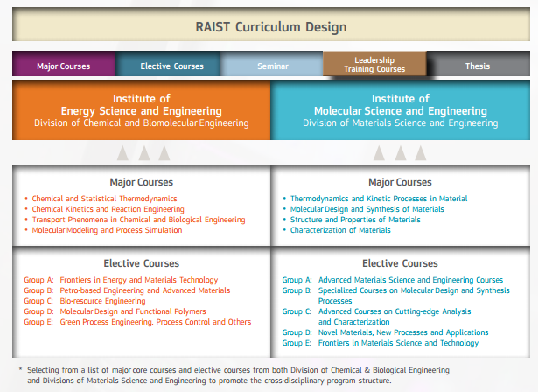Viewport: 538px width, 392px height.
Task: Click Frontiers in Energy and Materials Technology
Action: [139, 280]
